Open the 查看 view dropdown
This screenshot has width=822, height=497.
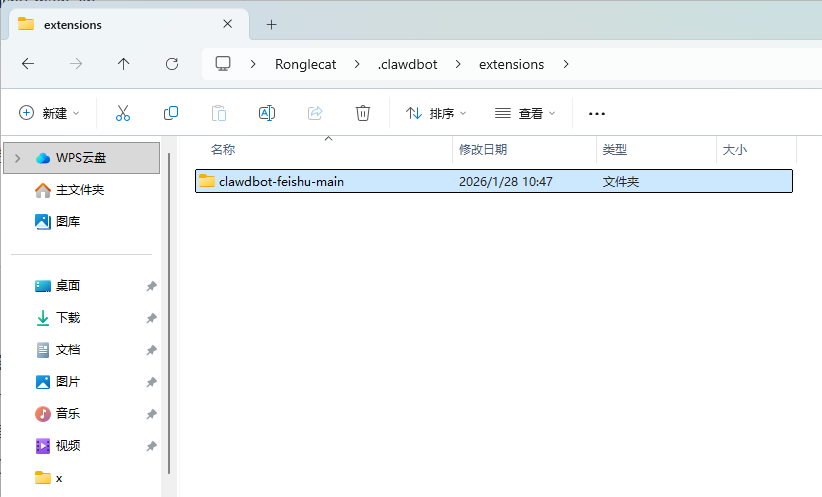click(525, 113)
